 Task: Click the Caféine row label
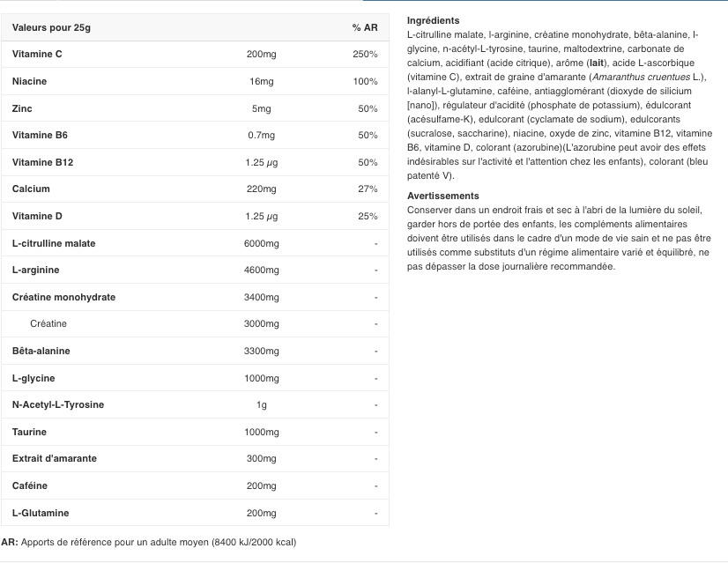coord(30,486)
